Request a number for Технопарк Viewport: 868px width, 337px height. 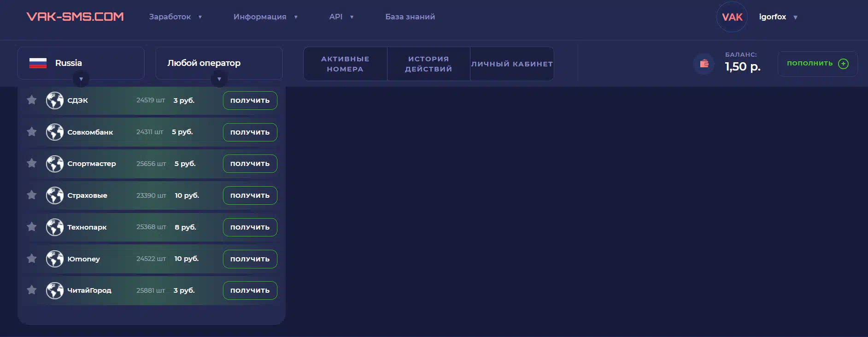(x=250, y=227)
